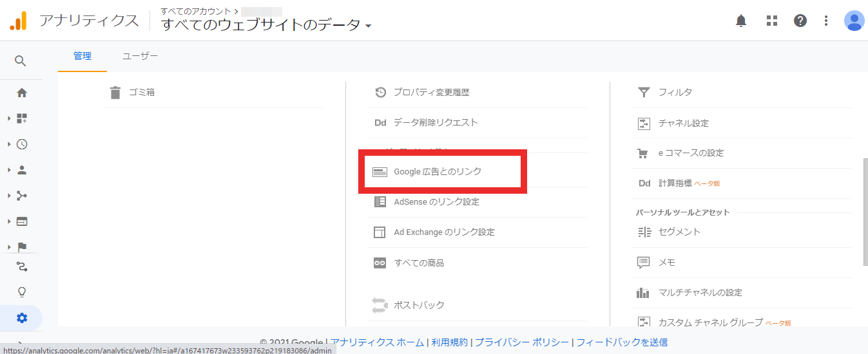Click the speech bubble icon beside メモ

pos(643,263)
